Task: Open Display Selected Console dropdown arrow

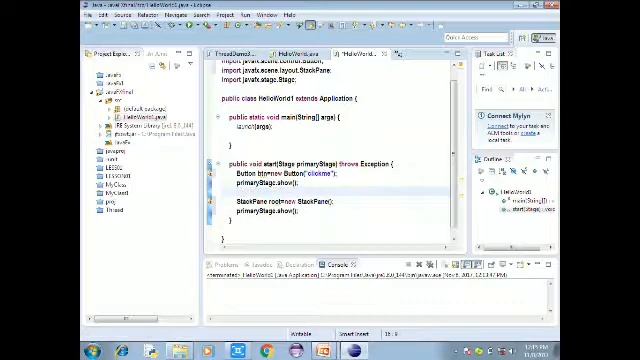Action: 511,264
